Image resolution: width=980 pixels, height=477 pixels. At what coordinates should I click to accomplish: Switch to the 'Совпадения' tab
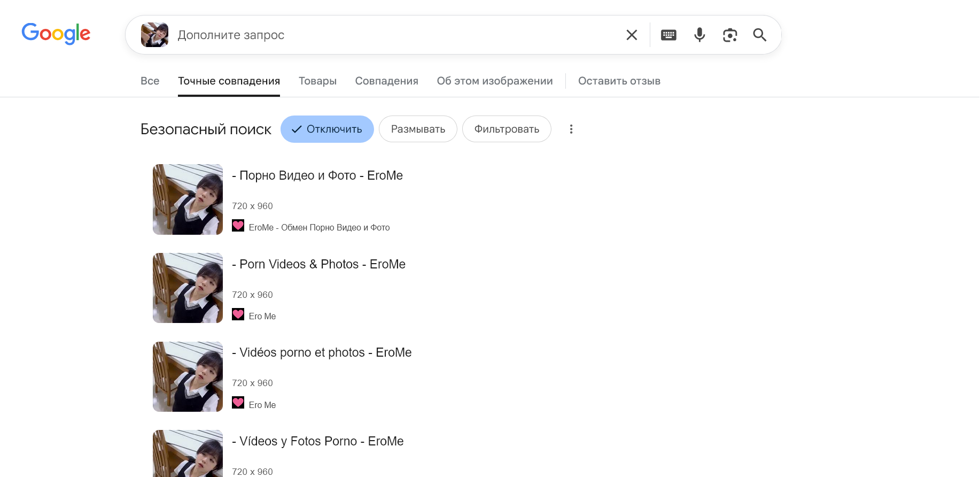(387, 81)
